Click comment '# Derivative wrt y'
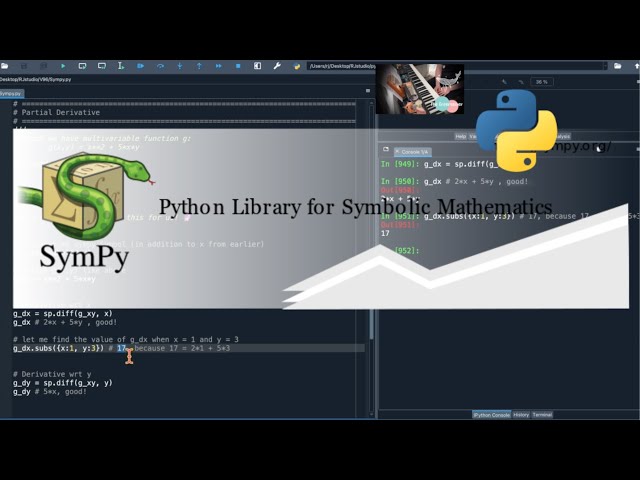This screenshot has width=640, height=480. tap(52, 374)
